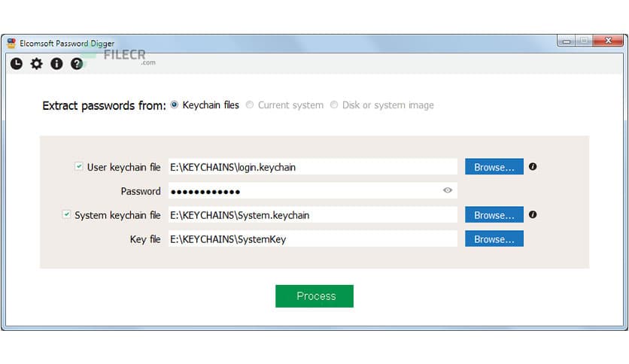Browse for the Key file
Image resolution: width=629 pixels, height=364 pixels.
tap(494, 238)
